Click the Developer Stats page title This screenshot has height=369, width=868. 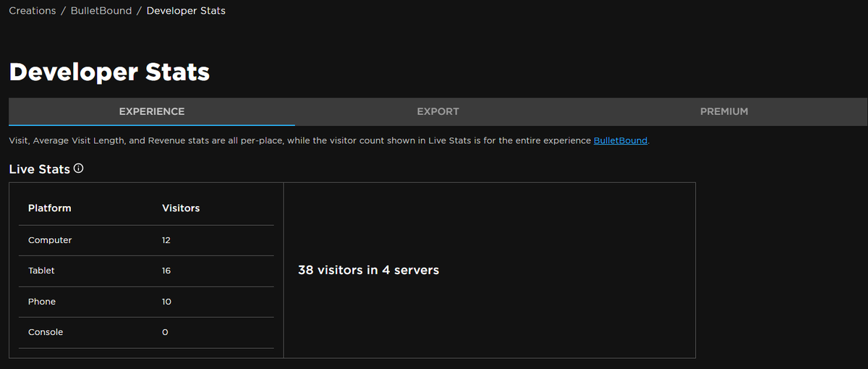109,72
